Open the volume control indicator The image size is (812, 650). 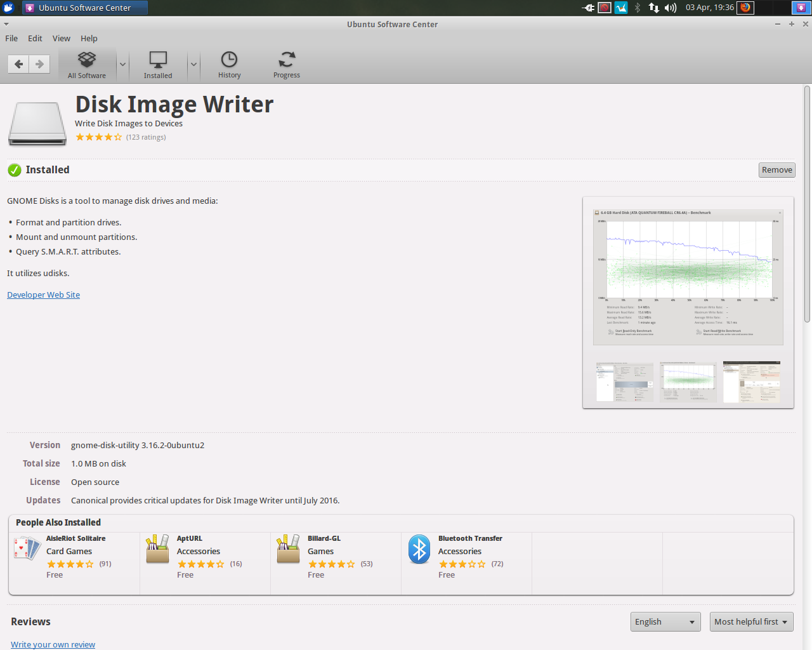pyautogui.click(x=671, y=8)
